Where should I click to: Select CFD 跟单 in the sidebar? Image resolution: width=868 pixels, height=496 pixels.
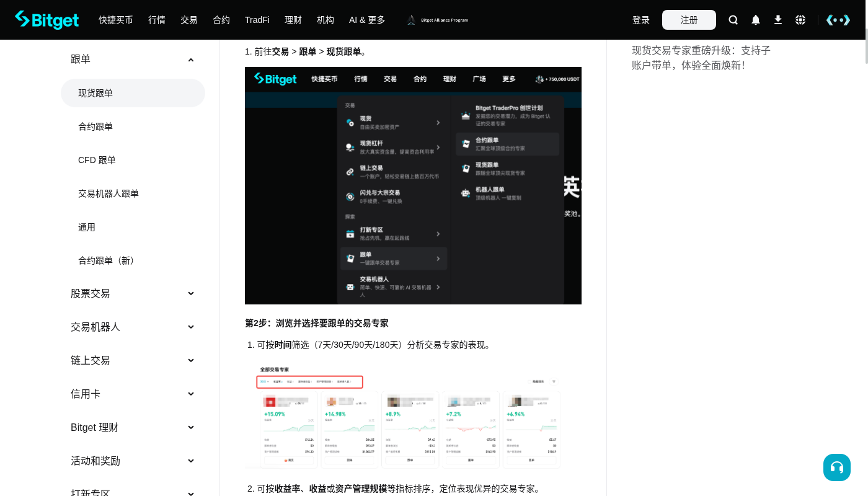pyautogui.click(x=97, y=160)
